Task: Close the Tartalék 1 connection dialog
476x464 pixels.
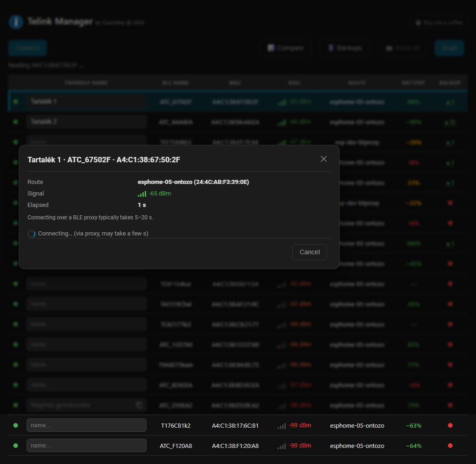Action: coord(323,159)
